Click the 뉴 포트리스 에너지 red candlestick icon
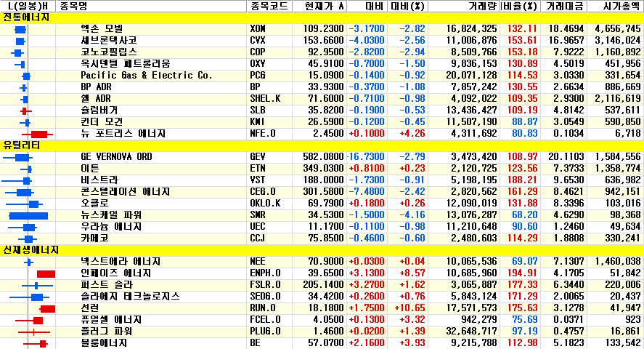The image size is (644, 349). click(38, 134)
